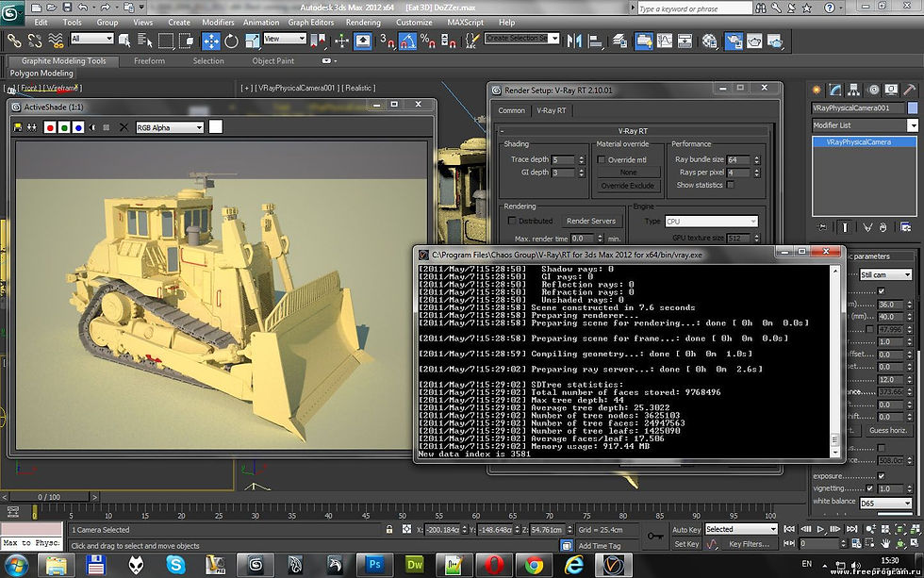Click the Play Animation button
924x578 pixels.
pyautogui.click(x=820, y=529)
